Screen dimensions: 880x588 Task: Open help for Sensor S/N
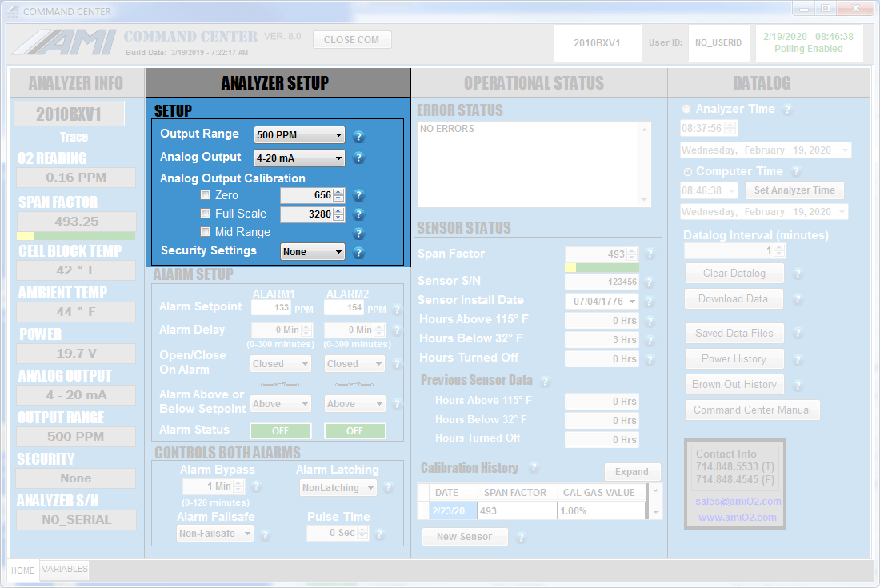point(650,282)
